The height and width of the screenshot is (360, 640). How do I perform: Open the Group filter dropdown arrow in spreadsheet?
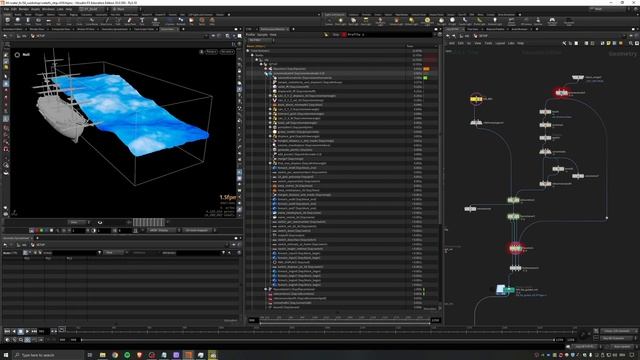point(100,253)
